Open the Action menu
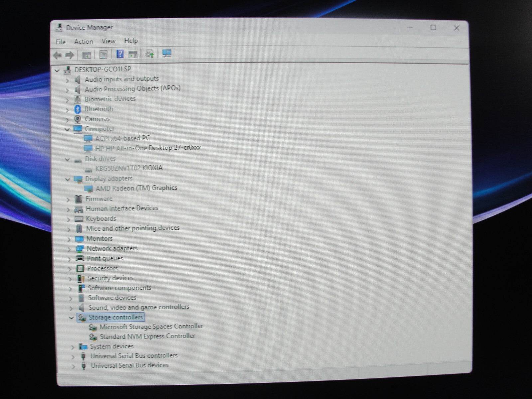This screenshot has height=399, width=532. (83, 42)
